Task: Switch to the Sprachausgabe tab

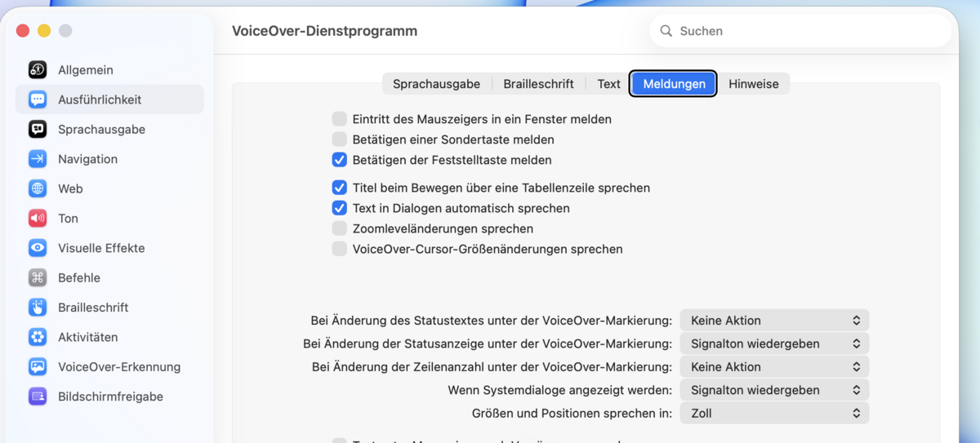Action: point(436,84)
